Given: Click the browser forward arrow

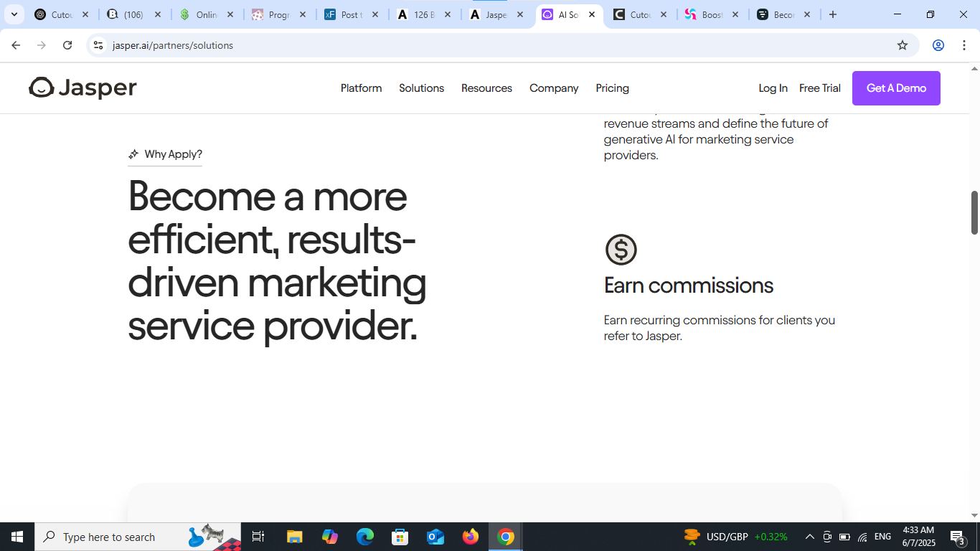Looking at the screenshot, I should tap(42, 45).
